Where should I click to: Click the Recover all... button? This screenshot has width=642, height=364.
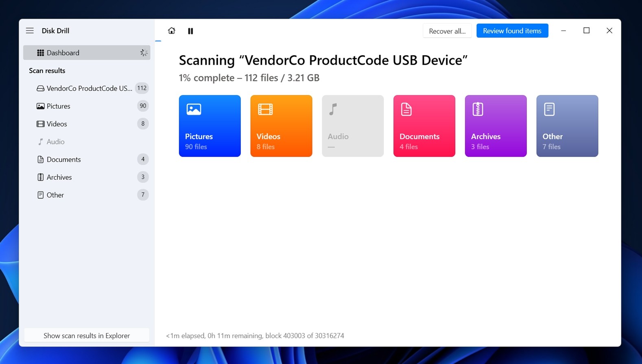447,31
